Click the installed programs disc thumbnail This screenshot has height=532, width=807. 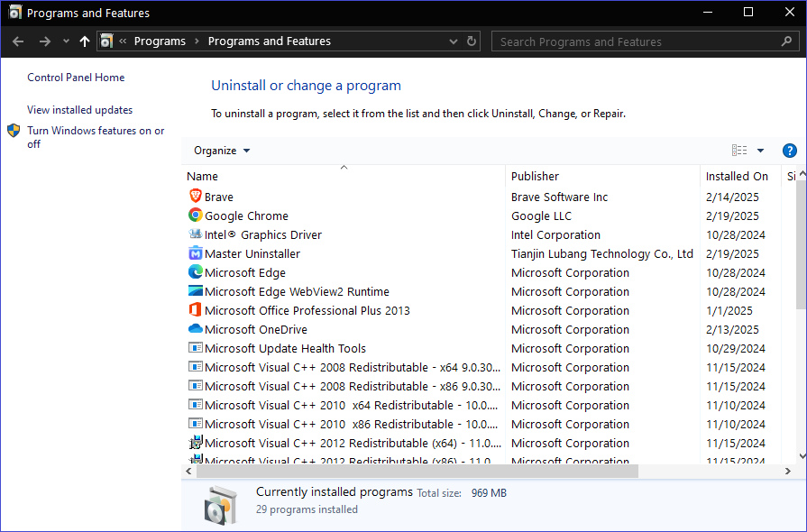click(x=221, y=505)
